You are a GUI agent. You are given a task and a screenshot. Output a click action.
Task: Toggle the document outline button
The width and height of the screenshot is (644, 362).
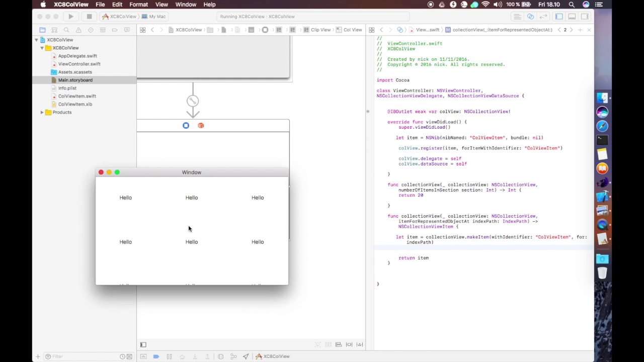click(143, 344)
